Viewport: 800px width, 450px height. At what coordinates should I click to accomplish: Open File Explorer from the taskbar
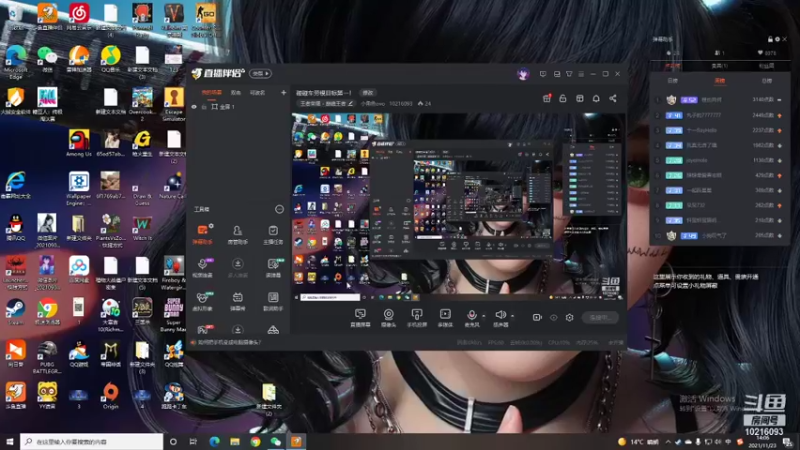[235, 441]
